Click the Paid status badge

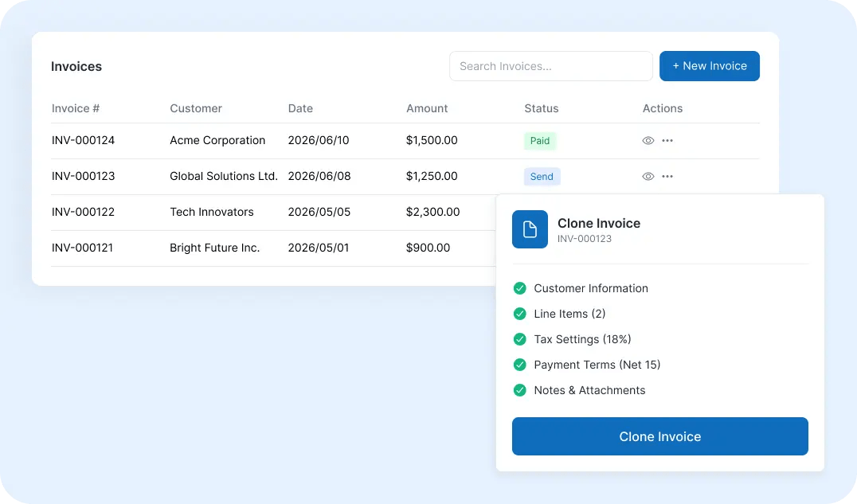pos(539,140)
